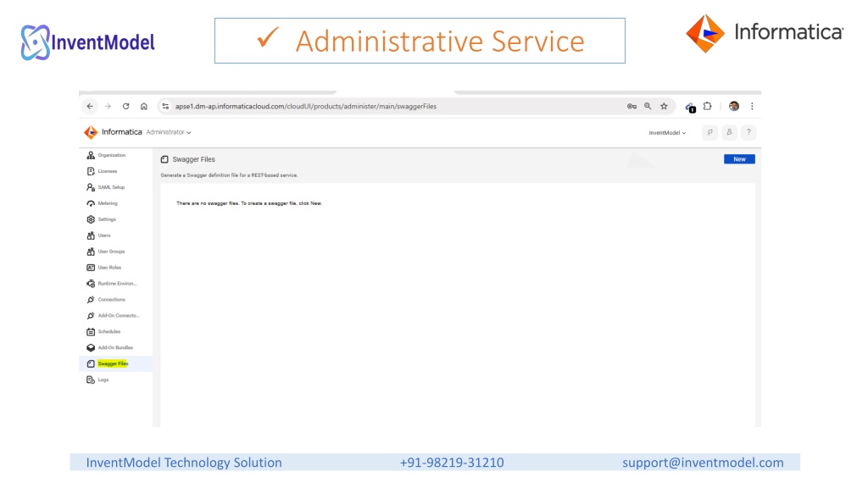Expand the Administrator service dropdown

(x=169, y=132)
